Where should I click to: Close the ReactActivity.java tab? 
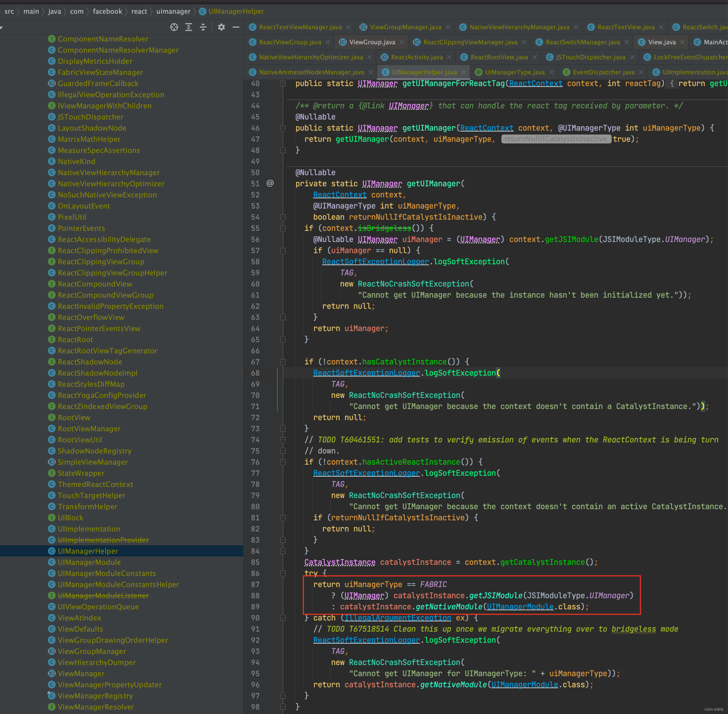(449, 57)
